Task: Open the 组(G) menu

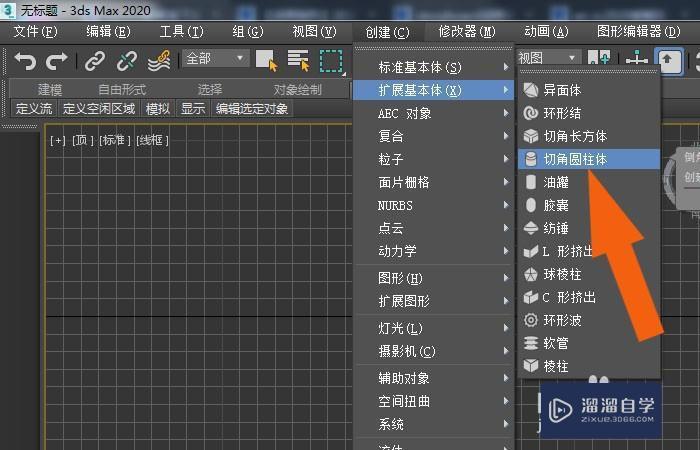Action: (248, 32)
